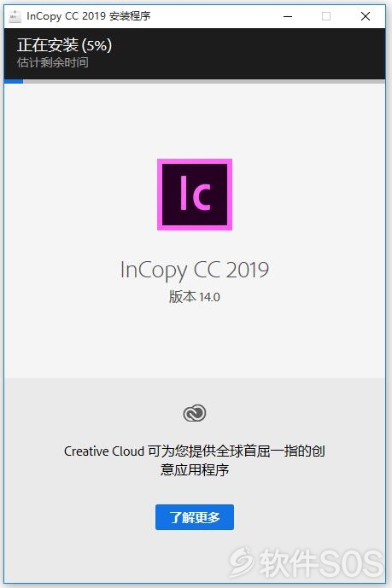Click the 了解更多 button

[195, 517]
